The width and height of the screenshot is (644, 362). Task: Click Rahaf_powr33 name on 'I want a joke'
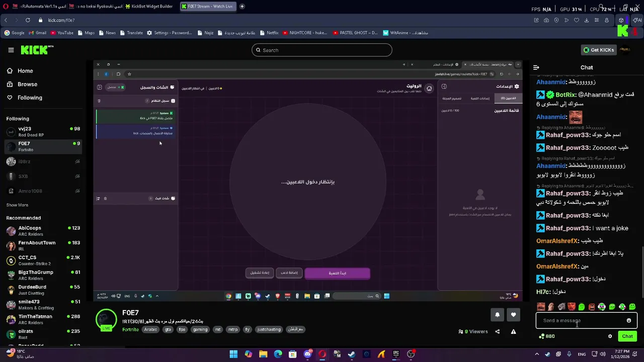coord(568,228)
